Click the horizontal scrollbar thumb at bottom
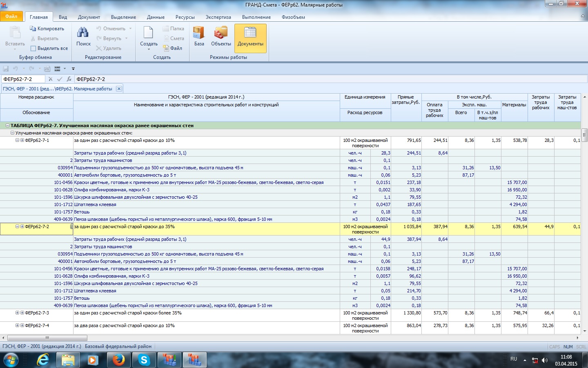588x368 pixels. 47,338
